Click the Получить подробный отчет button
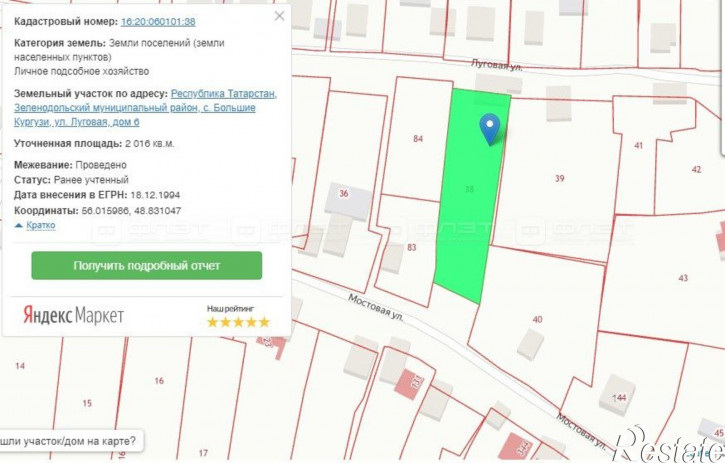The width and height of the screenshot is (725, 463). point(147,265)
